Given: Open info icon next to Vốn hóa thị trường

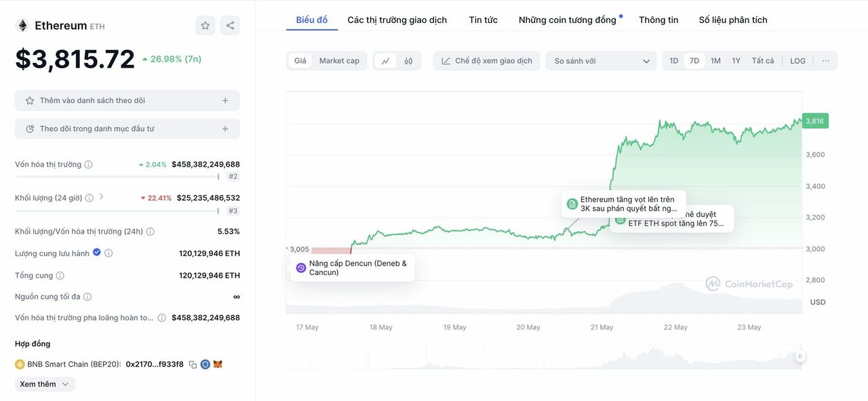Looking at the screenshot, I should click(88, 165).
